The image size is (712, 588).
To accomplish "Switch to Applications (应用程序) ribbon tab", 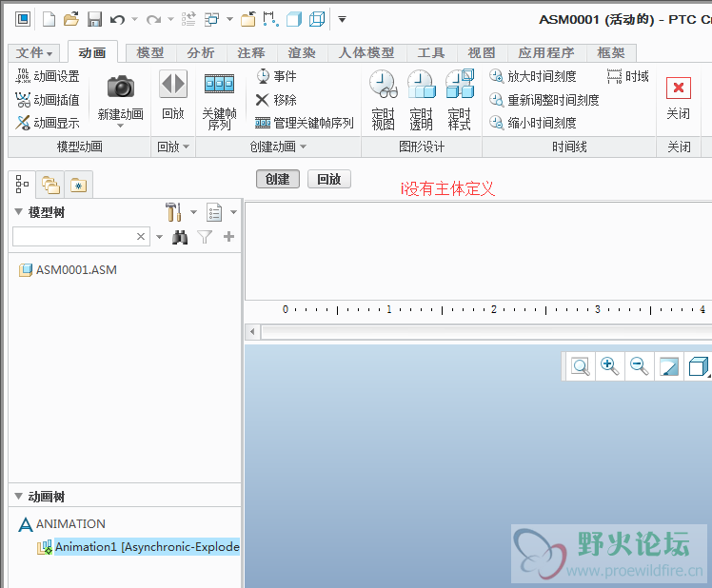I will [x=546, y=52].
